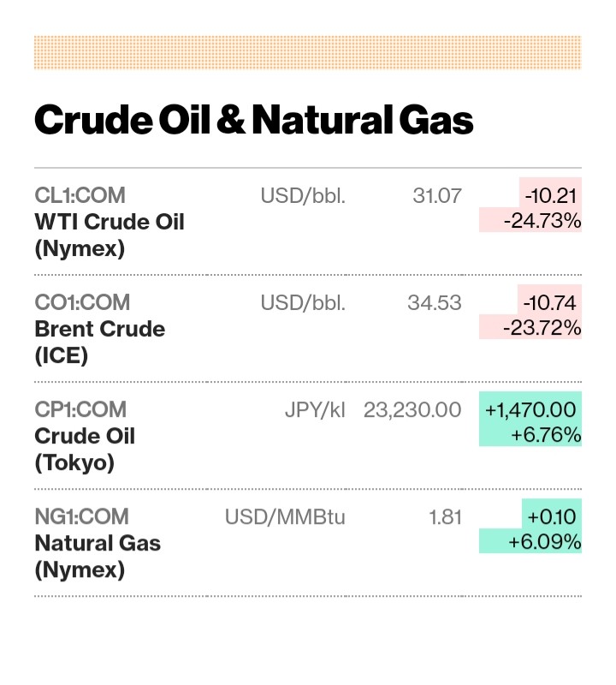
Task: Open the NG1:COM ticker link
Action: pyautogui.click(x=81, y=516)
